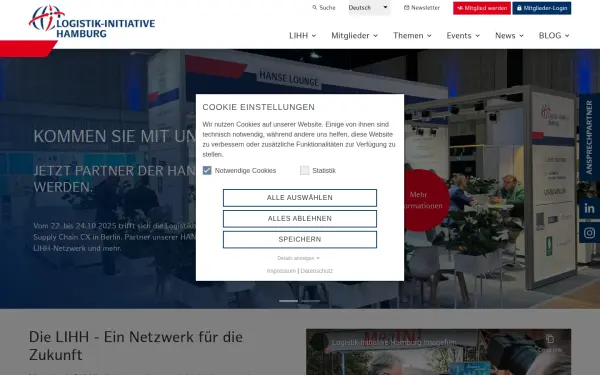Open the Instagram icon in side bar

(589, 233)
